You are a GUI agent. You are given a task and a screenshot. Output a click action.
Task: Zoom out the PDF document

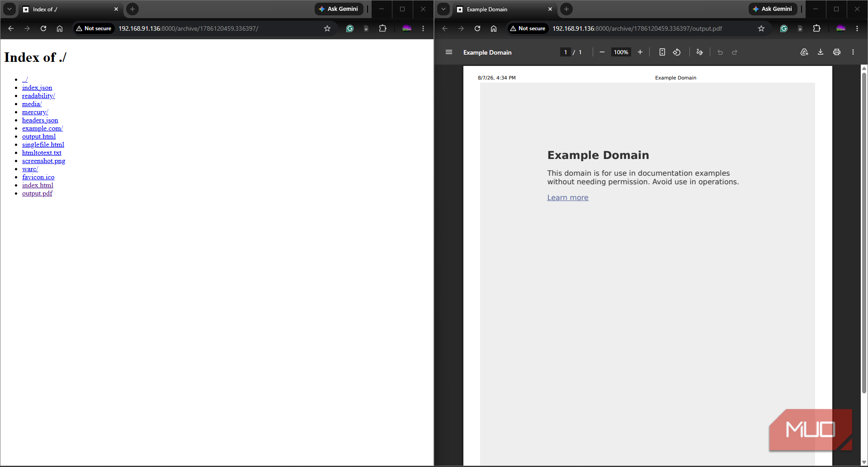602,52
